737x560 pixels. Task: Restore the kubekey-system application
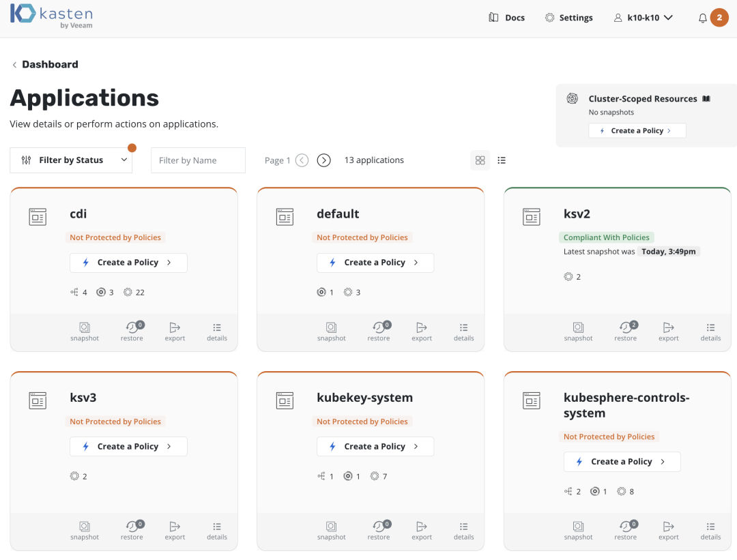coord(379,531)
